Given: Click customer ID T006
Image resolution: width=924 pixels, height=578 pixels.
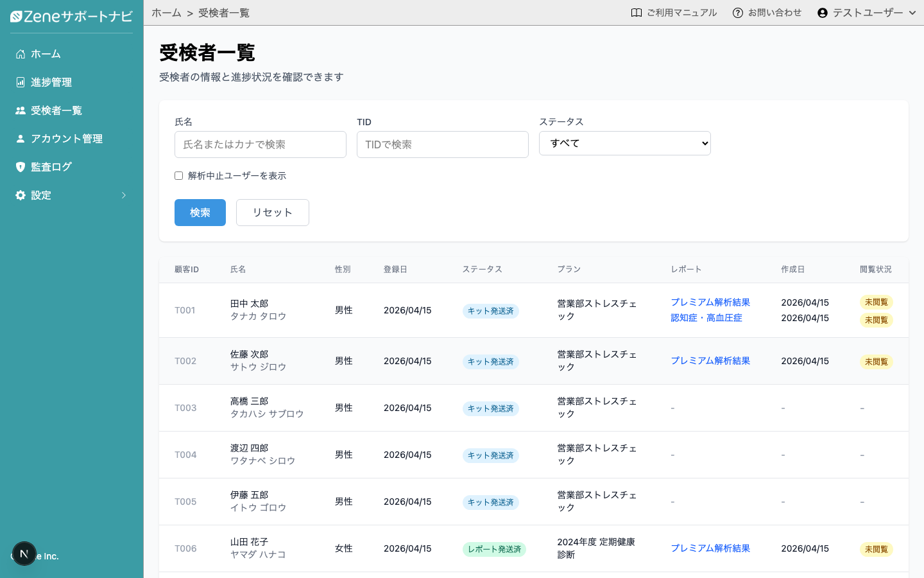Looking at the screenshot, I should pyautogui.click(x=185, y=548).
